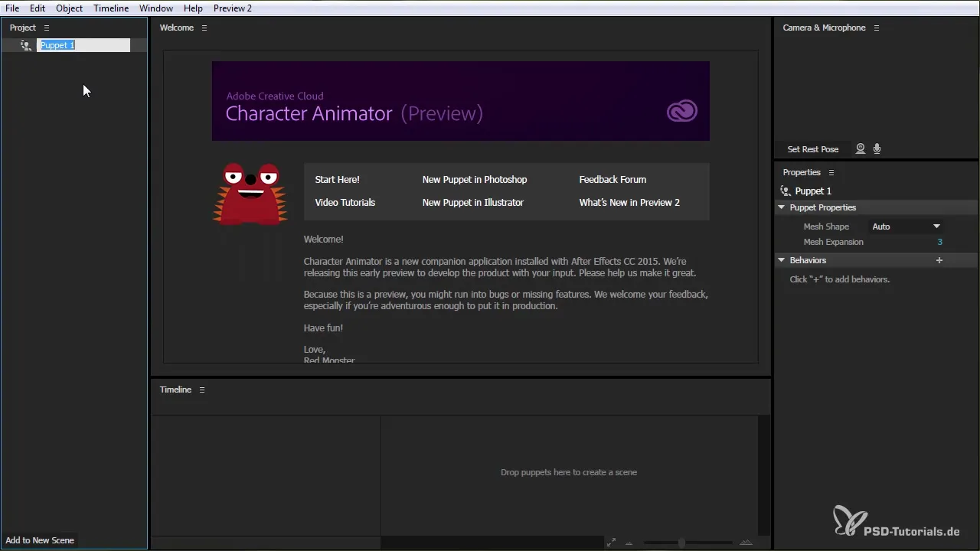Open the Edit menu

[38, 8]
